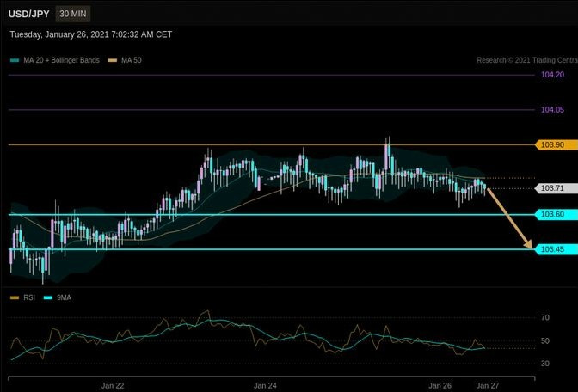The height and width of the screenshot is (392, 578).
Task: Click the orange 103.90 pivot price tag
Action: click(x=556, y=144)
